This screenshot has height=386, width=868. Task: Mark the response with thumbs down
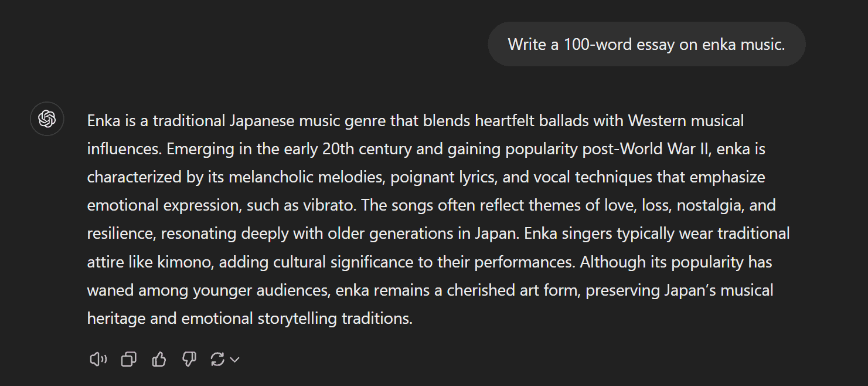pos(189,359)
